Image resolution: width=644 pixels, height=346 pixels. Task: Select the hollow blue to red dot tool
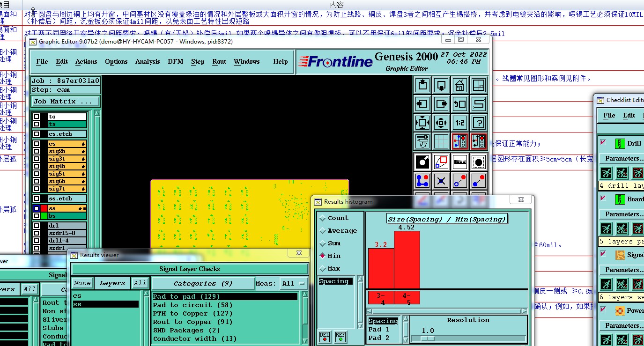click(x=460, y=181)
